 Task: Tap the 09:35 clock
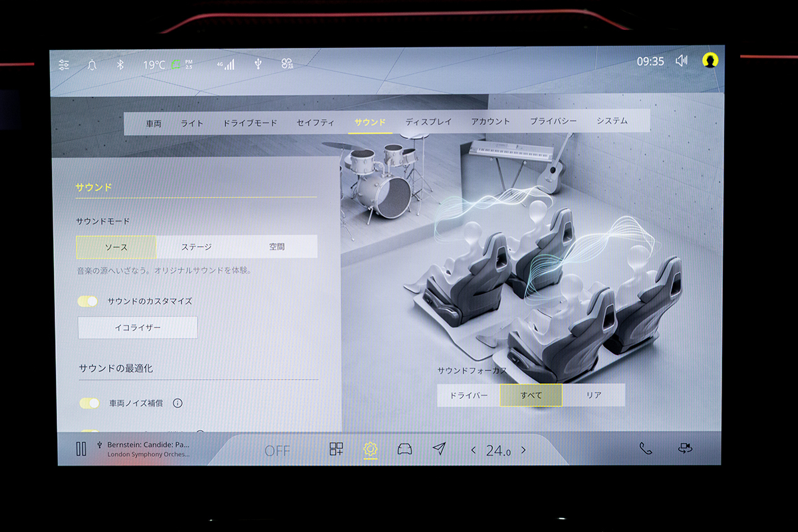tap(650, 61)
